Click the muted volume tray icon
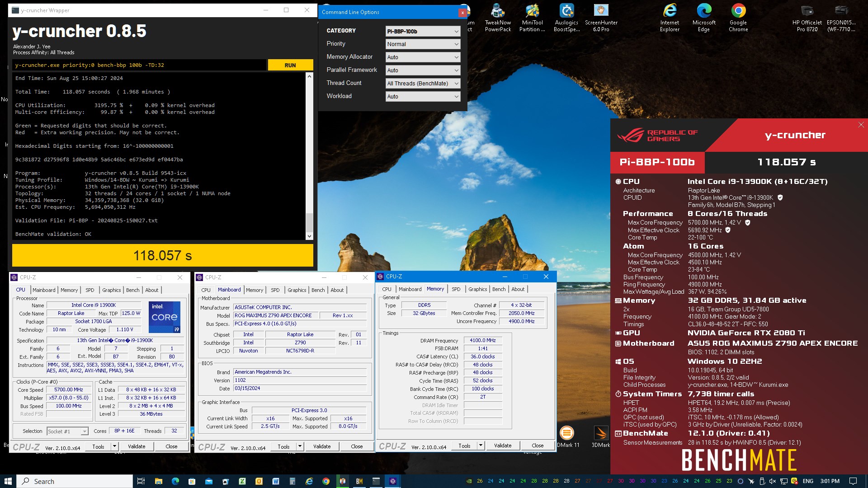The width and height of the screenshot is (868, 488). coord(773,481)
